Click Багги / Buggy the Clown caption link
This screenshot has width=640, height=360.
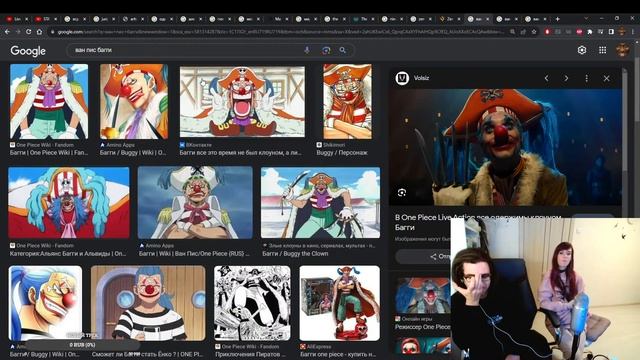[295, 253]
